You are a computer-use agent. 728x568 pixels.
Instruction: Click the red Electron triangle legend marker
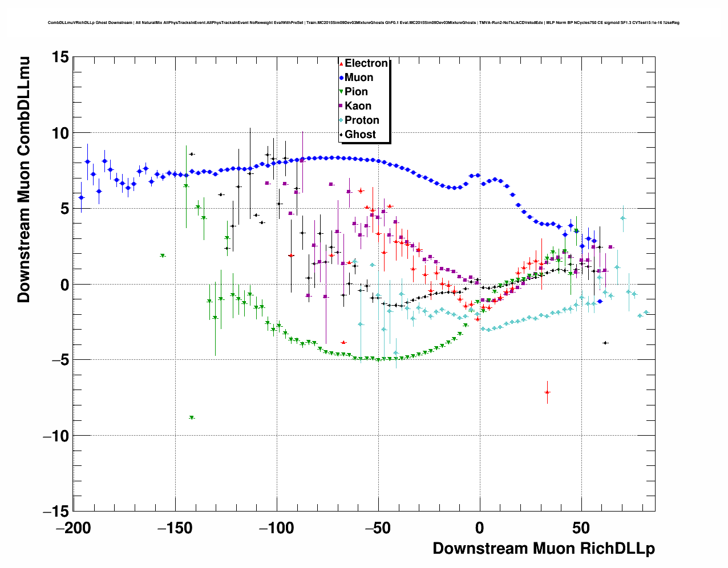[341, 64]
